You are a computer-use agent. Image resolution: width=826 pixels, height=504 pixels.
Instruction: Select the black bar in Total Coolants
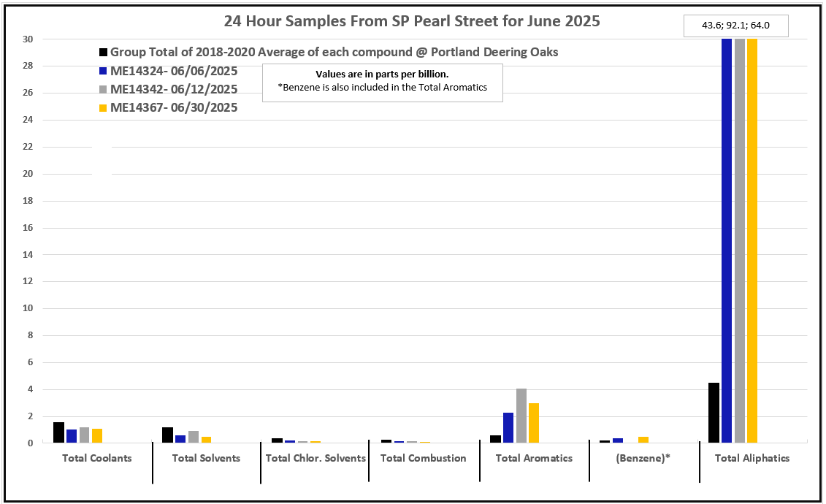(58, 432)
